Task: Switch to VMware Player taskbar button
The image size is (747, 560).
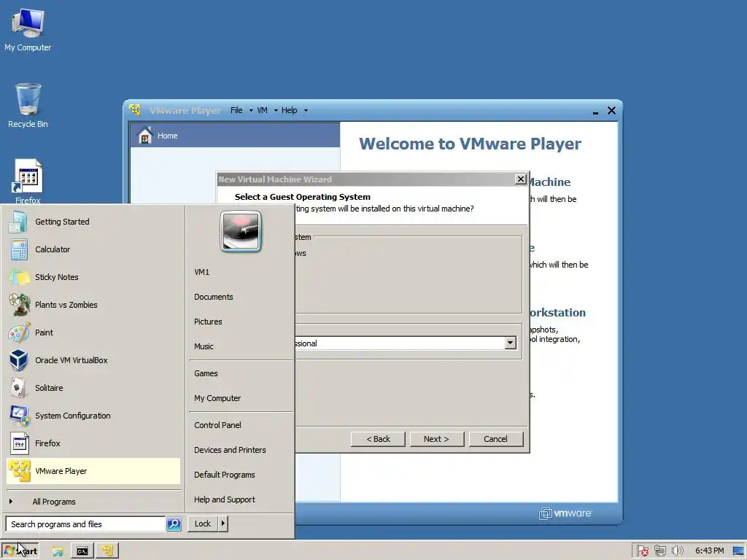Action: (107, 551)
